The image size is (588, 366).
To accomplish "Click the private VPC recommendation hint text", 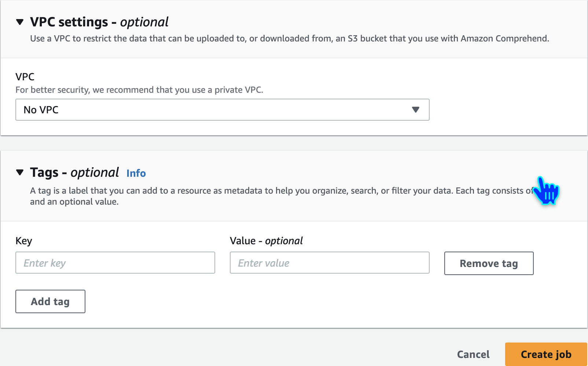I will coord(139,90).
